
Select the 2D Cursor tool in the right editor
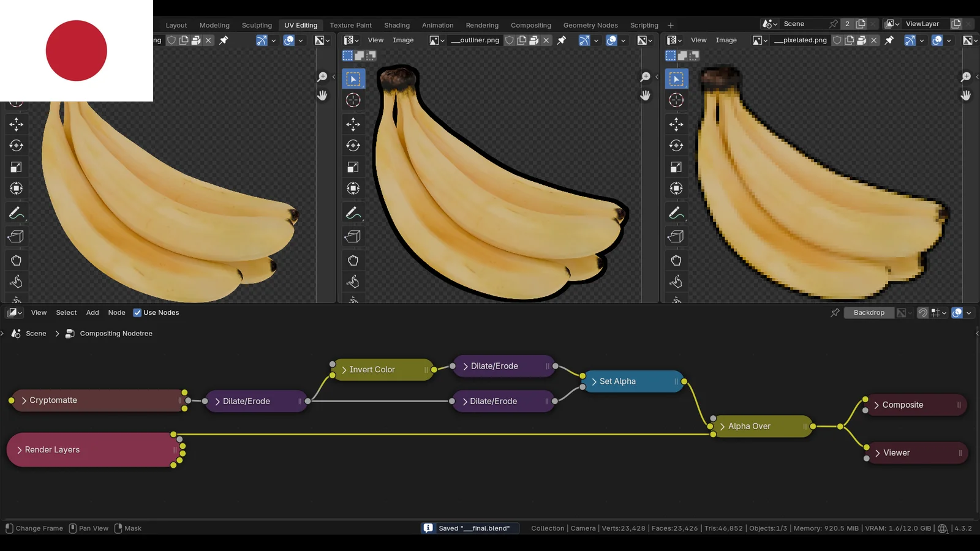tap(676, 100)
